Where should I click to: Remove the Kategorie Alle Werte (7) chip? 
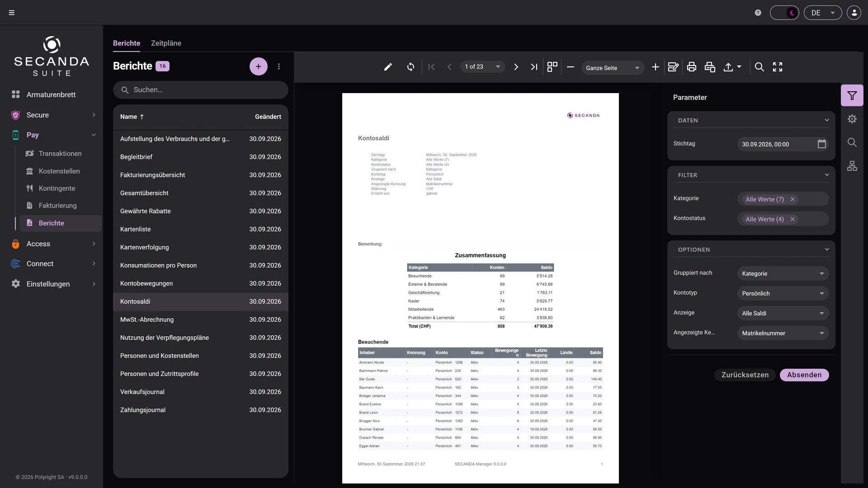pos(793,199)
